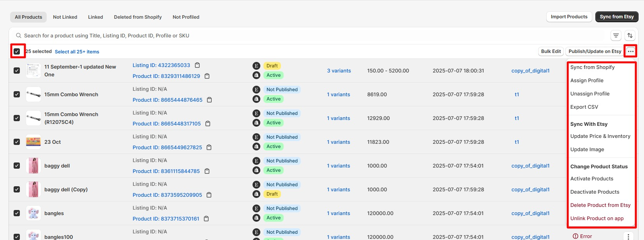Choose Update Price & Inventory
Image resolution: width=644 pixels, height=240 pixels.
click(601, 136)
